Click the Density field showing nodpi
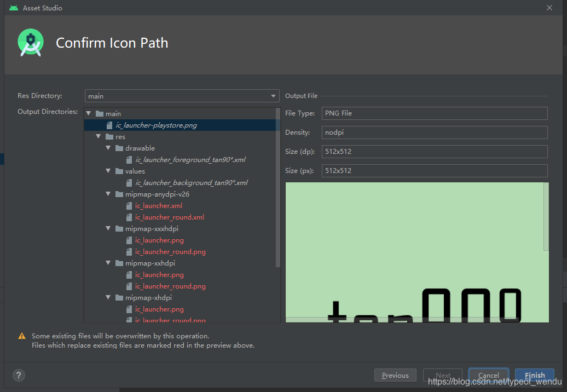This screenshot has height=392, width=567. 435,132
